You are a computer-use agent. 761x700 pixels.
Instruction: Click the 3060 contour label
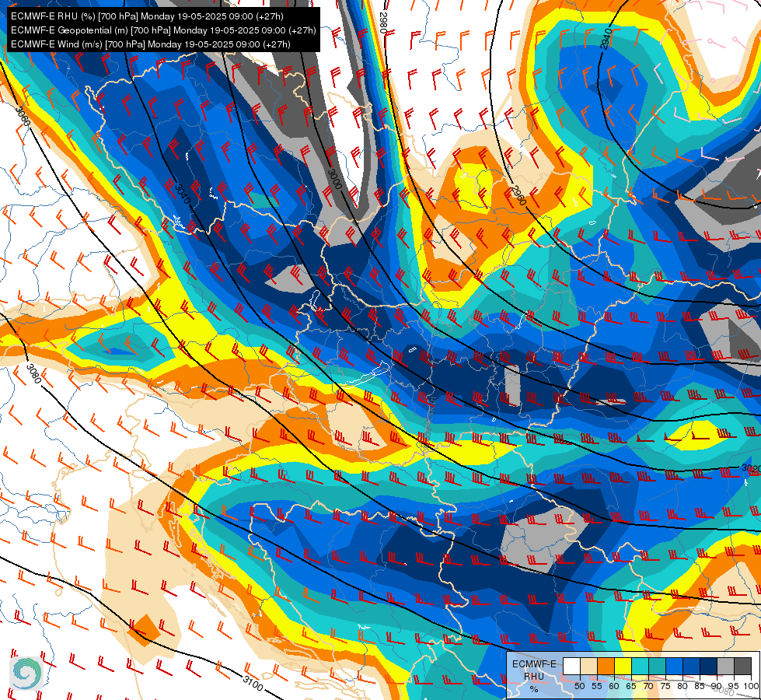pos(23,116)
